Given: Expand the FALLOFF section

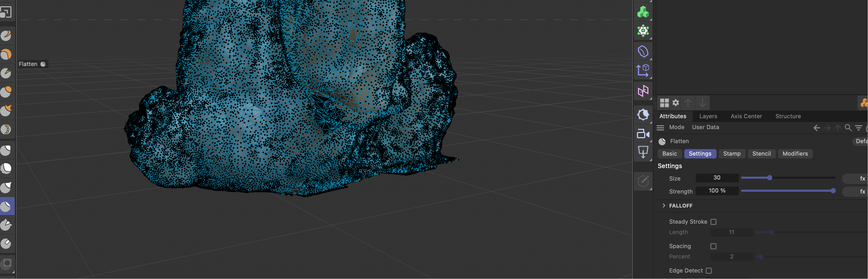Looking at the screenshot, I should pyautogui.click(x=664, y=206).
